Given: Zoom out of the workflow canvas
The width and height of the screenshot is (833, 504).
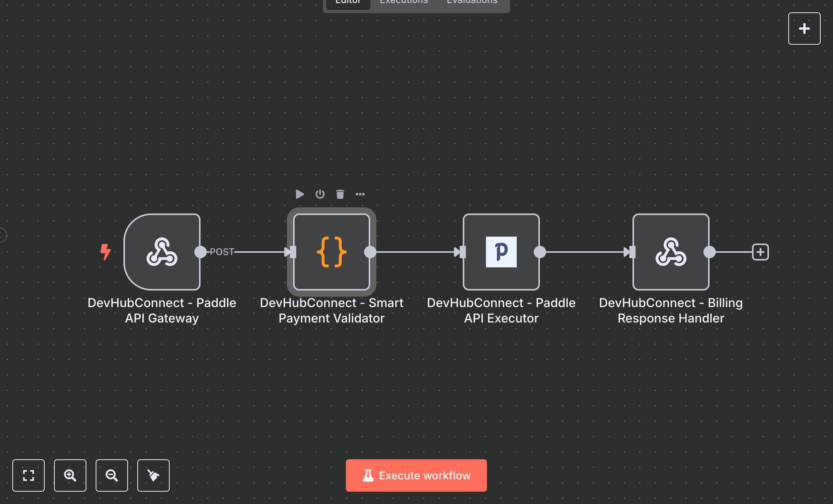Looking at the screenshot, I should click(112, 475).
